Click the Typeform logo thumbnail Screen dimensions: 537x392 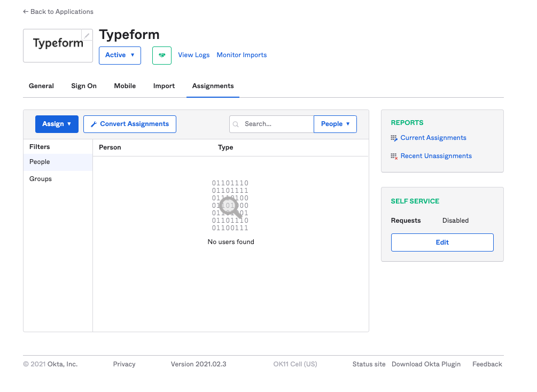(x=58, y=45)
